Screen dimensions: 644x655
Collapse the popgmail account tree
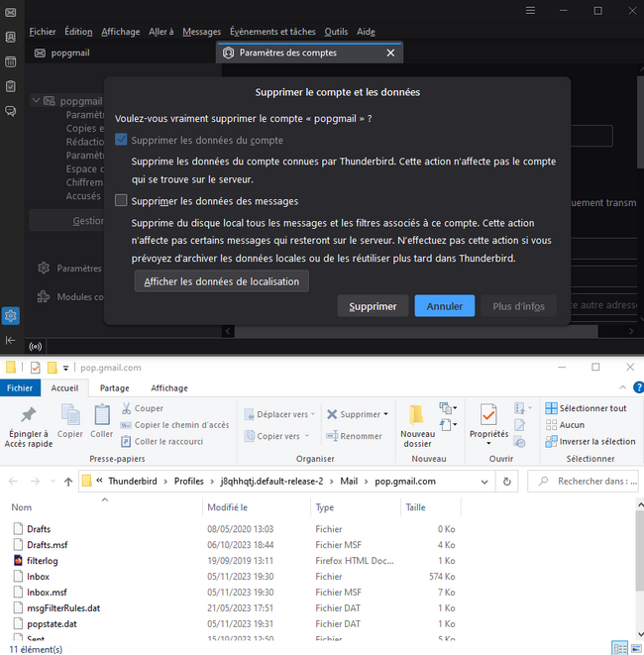[36, 101]
